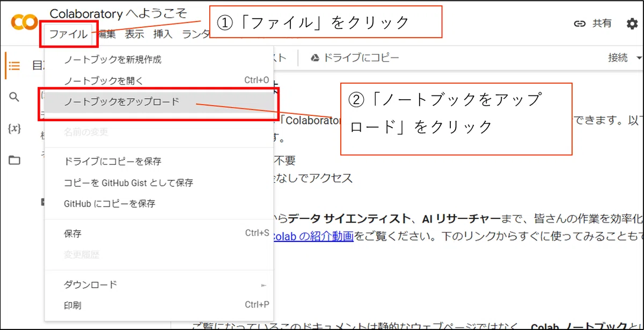The height and width of the screenshot is (330, 644).
Task: Open the search icon in left sidebar
Action: point(14,97)
